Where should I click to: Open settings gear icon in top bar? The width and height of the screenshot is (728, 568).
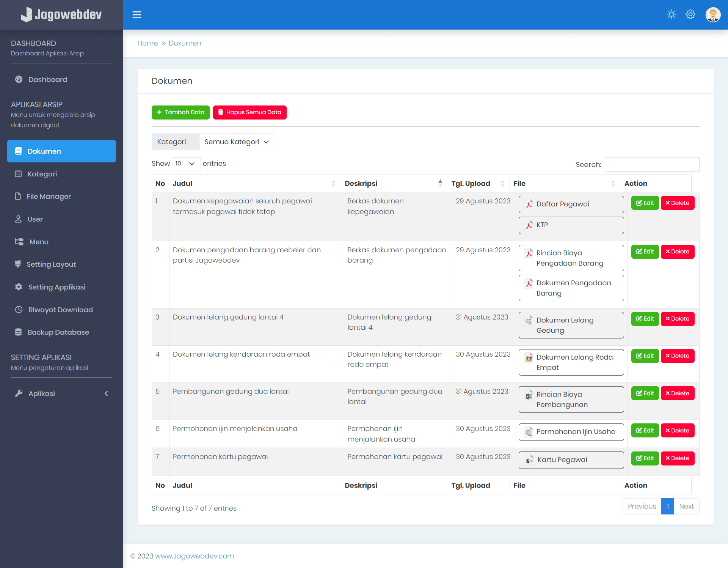690,14
